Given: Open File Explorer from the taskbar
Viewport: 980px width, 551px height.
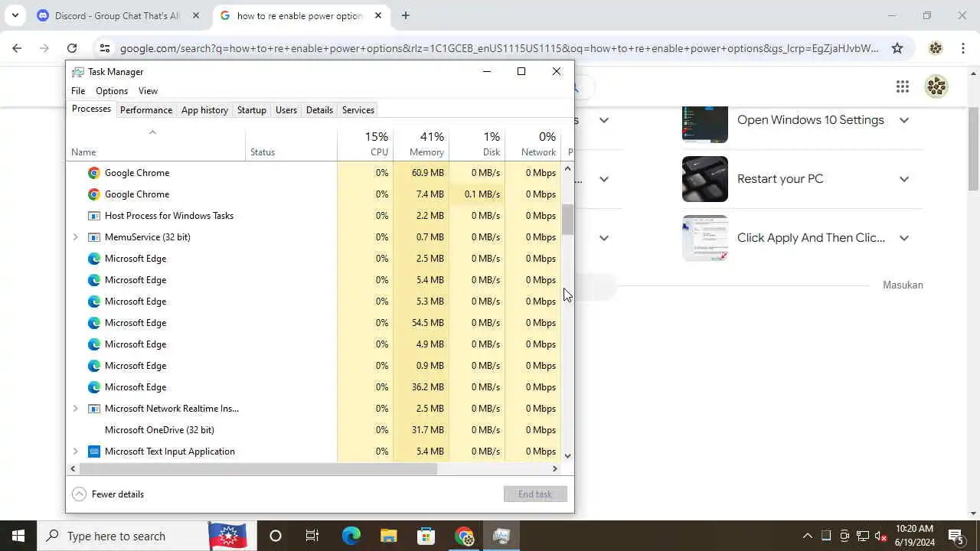Looking at the screenshot, I should pyautogui.click(x=389, y=536).
